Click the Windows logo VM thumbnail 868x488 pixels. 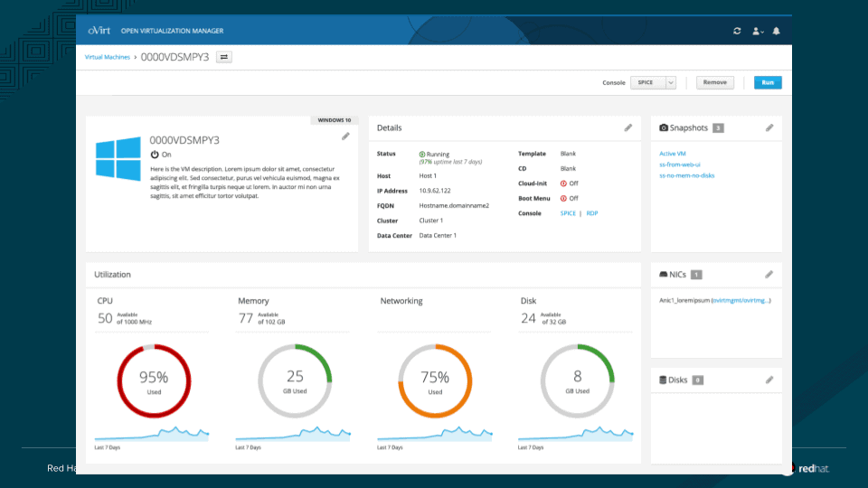click(118, 158)
